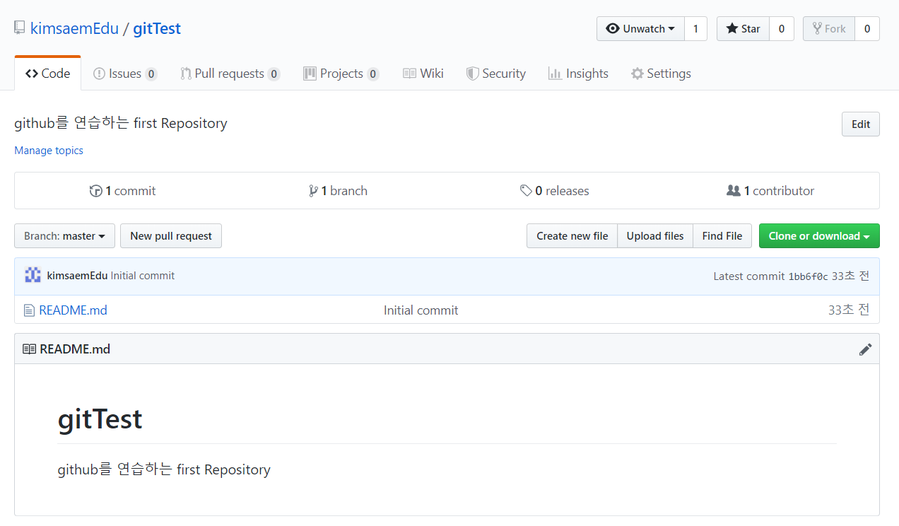Expand the Branch: master dropdown
The height and width of the screenshot is (526, 899).
tap(65, 236)
